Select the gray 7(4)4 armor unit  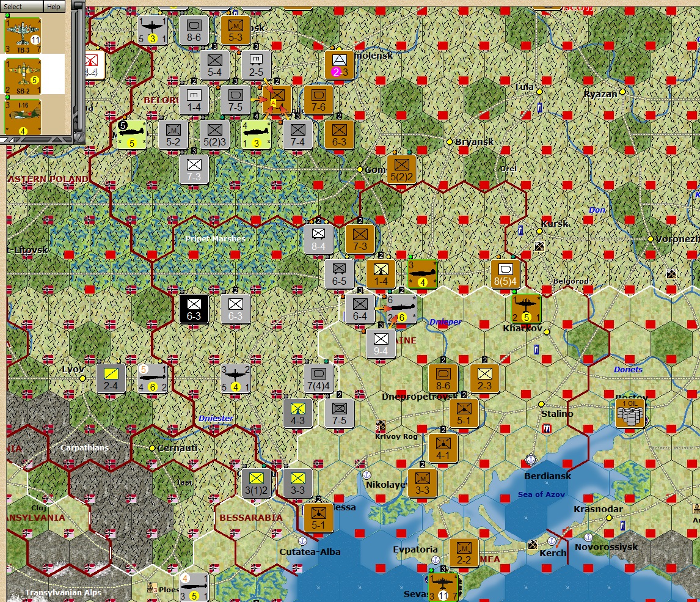[318, 378]
